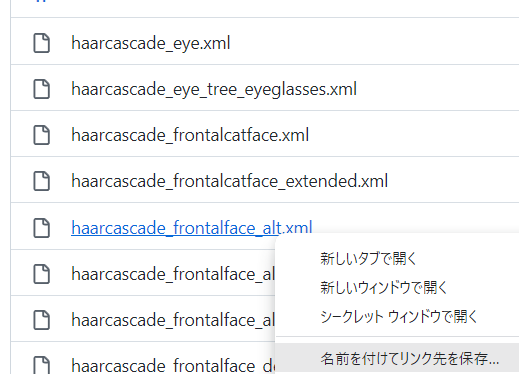The image size is (519, 374).
Task: Click file icon beside haarcascade_eye_tree_eyeglasses.xml
Action: [x=42, y=89]
